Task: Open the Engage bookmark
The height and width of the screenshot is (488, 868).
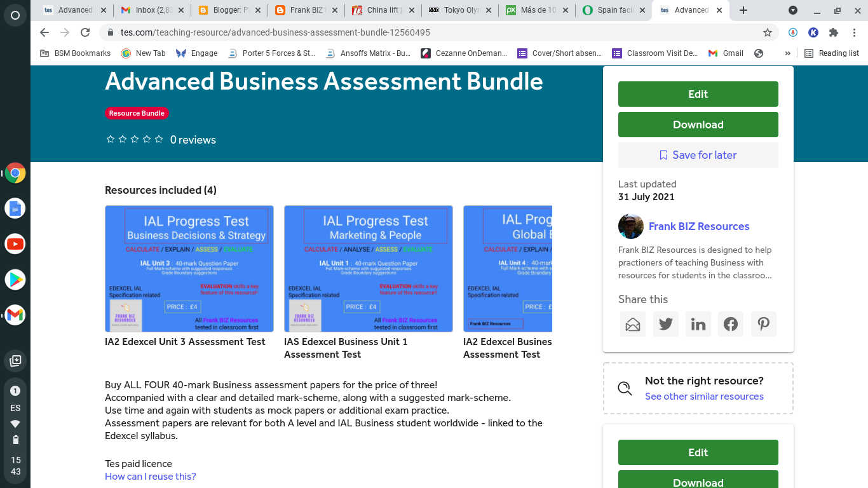Action: point(196,53)
